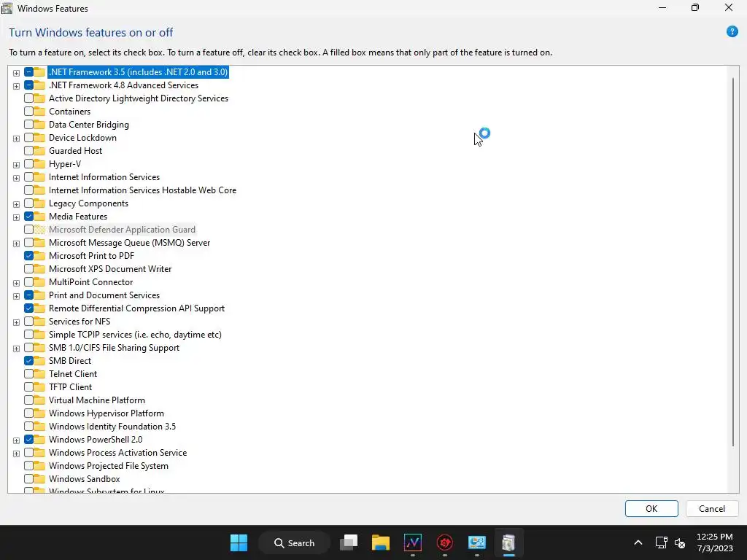Expand .NET Framework 4.8 Advanced Services

click(x=16, y=86)
